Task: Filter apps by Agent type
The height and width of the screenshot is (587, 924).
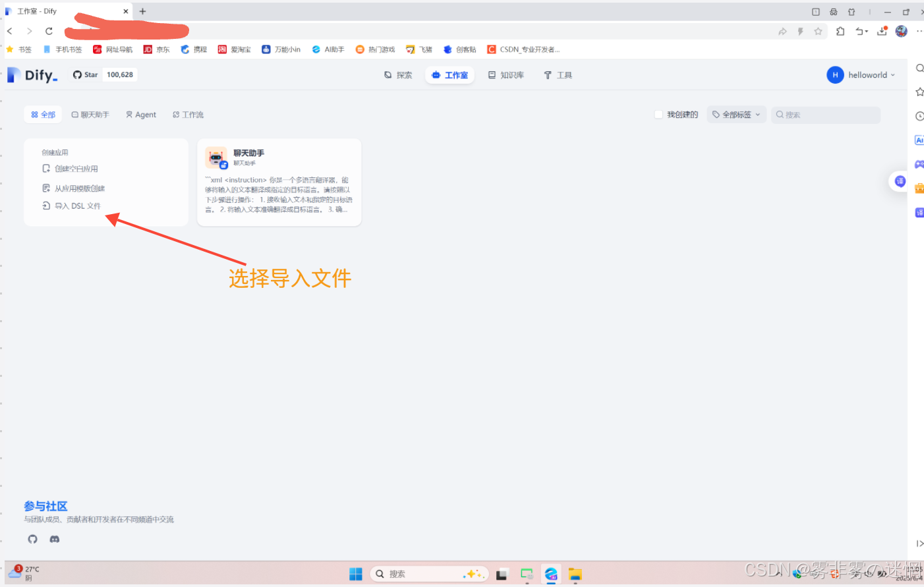Action: [x=141, y=115]
